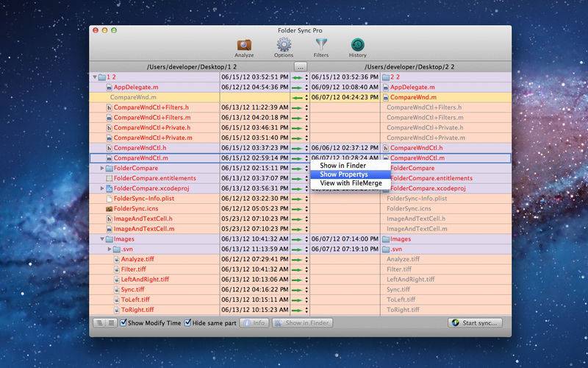
Task: Click the folder icon of right 2 2 root
Action: point(385,77)
